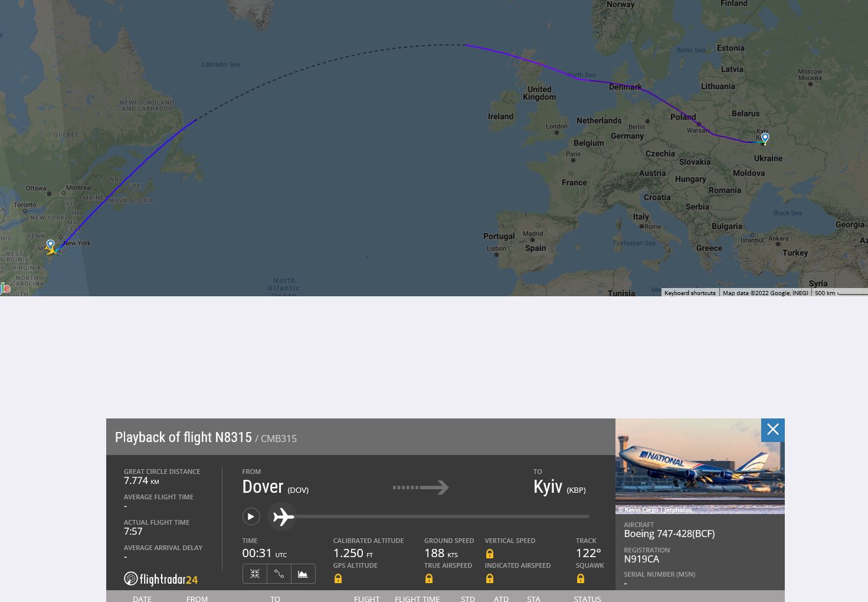The image size is (868, 602).
Task: Click the center-on-aircraft icon button
Action: click(255, 574)
